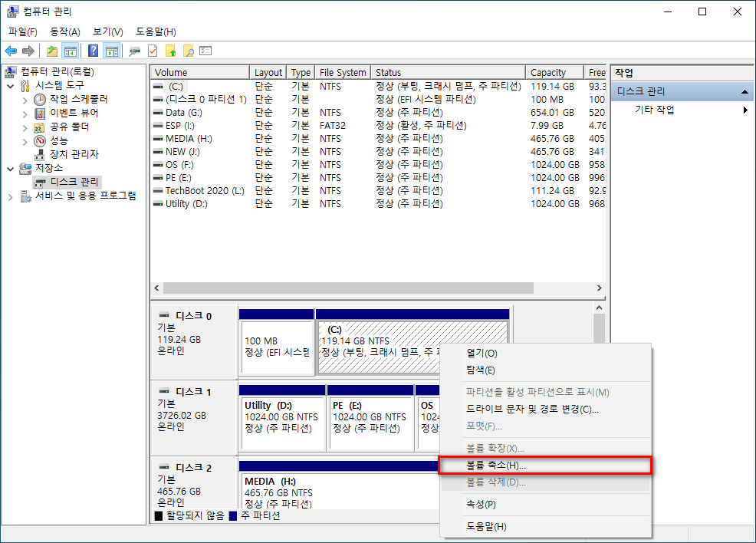
Task: Choose 열기(O) in the context menu
Action: click(545, 353)
